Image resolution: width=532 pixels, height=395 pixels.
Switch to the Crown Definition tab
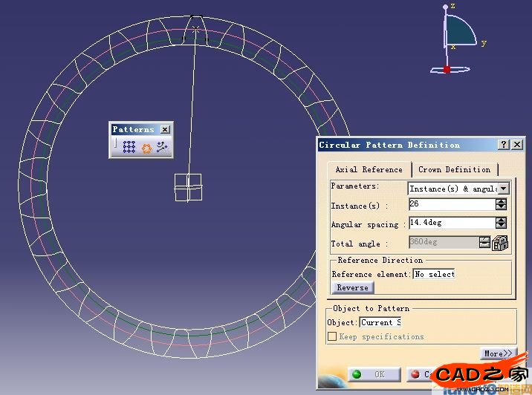click(x=454, y=169)
